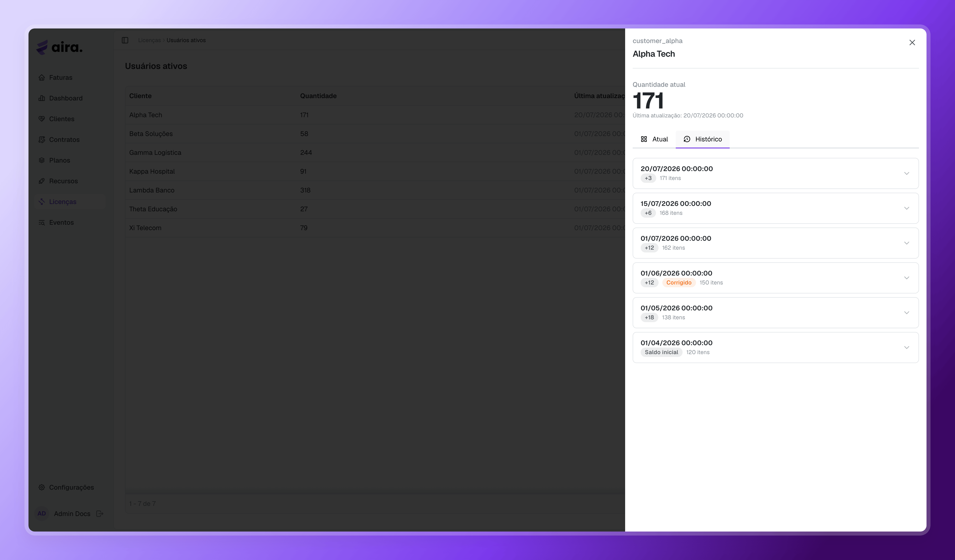Click the 20/07/2026 00:00:00 history entry title

[x=676, y=168]
